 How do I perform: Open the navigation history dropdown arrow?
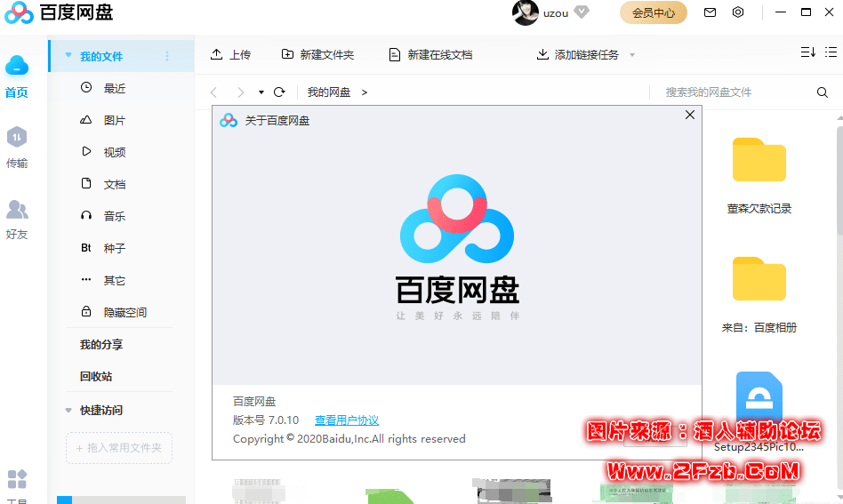tap(261, 92)
